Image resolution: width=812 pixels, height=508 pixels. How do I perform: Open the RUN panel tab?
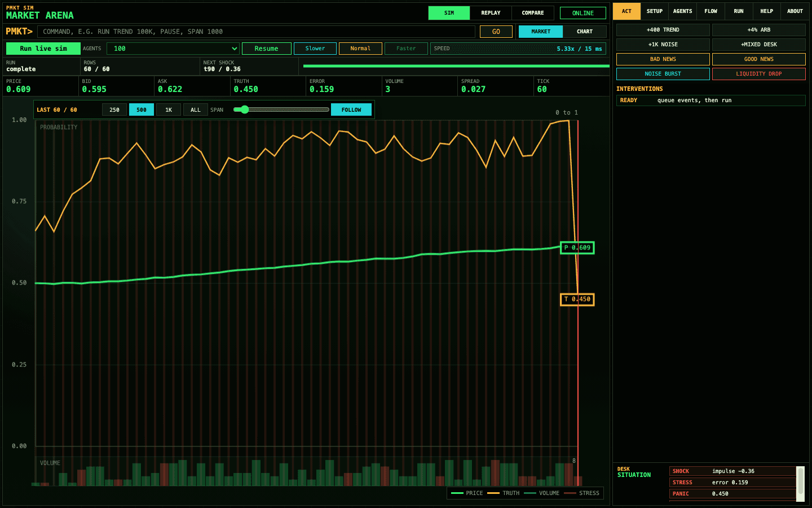point(739,11)
